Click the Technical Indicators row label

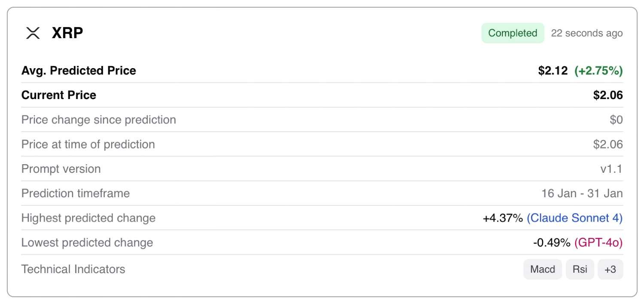tap(73, 269)
